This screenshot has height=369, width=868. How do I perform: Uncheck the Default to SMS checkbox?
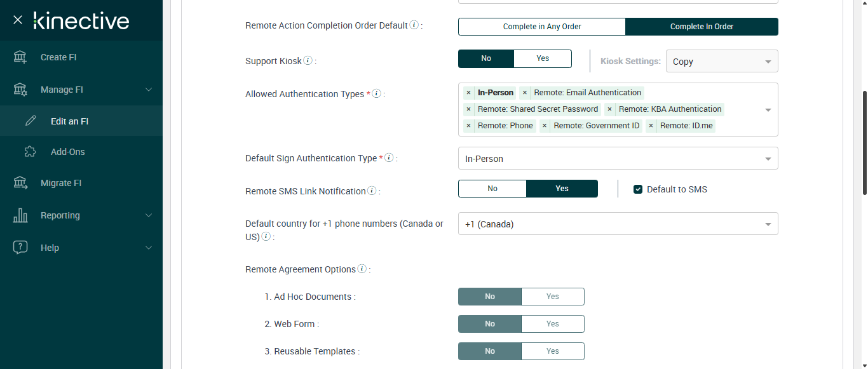click(x=638, y=189)
